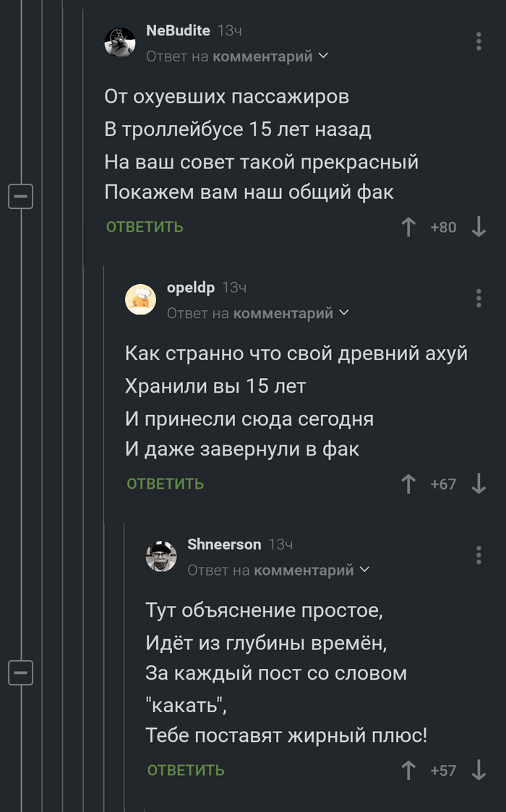
Task: Downvote opeldp's comment
Action: point(479,484)
